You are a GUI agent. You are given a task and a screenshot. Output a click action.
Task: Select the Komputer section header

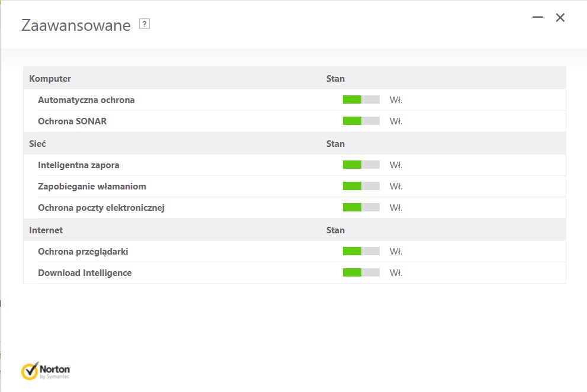(50, 78)
